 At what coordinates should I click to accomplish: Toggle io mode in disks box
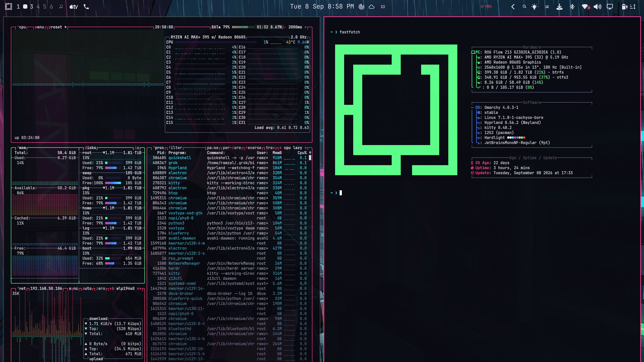click(x=137, y=148)
